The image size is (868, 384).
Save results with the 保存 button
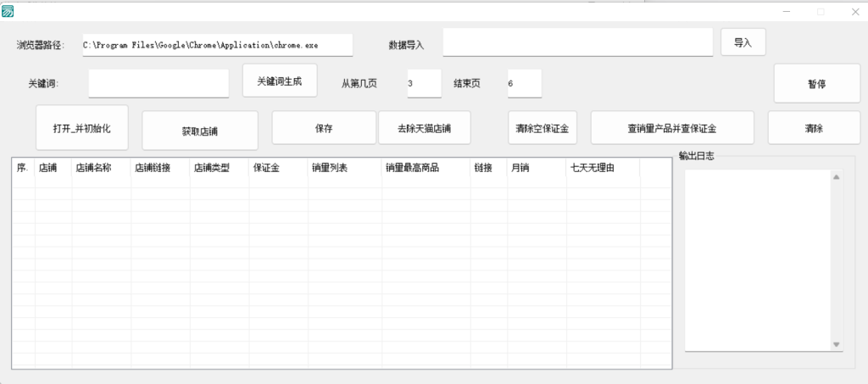(x=323, y=128)
